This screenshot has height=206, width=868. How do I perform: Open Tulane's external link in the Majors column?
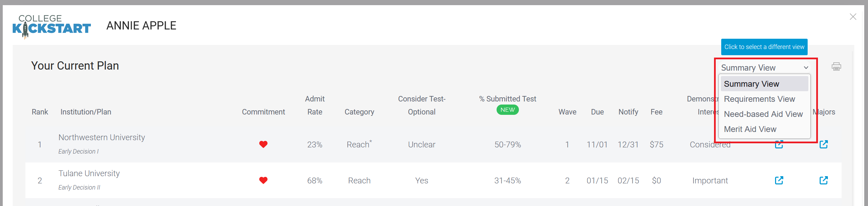pos(823,180)
